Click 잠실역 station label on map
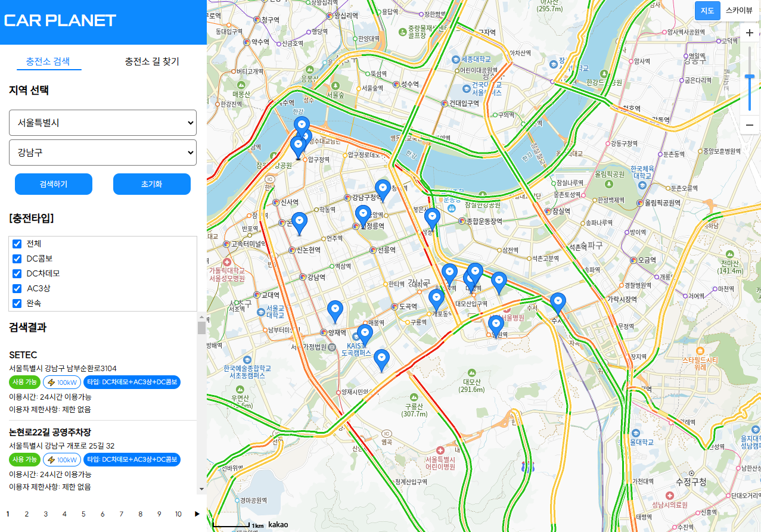 561,211
